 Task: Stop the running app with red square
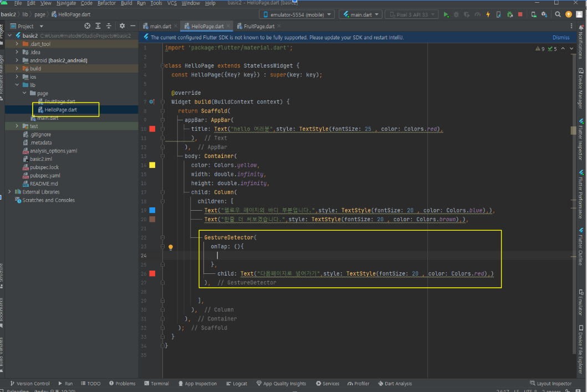click(520, 14)
